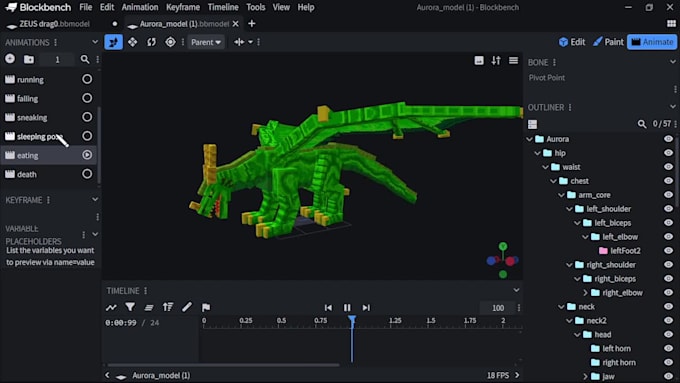Expand the jaw bone group

[585, 376]
